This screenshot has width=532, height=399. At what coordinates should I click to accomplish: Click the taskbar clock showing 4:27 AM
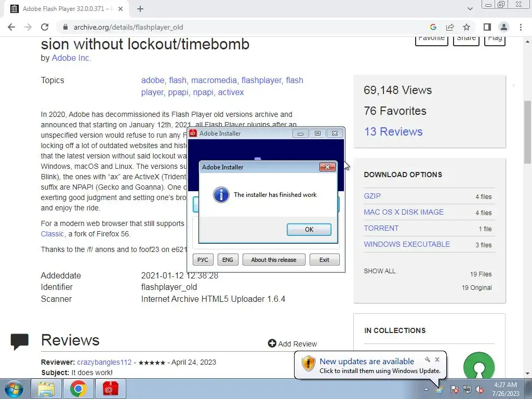[x=506, y=389]
